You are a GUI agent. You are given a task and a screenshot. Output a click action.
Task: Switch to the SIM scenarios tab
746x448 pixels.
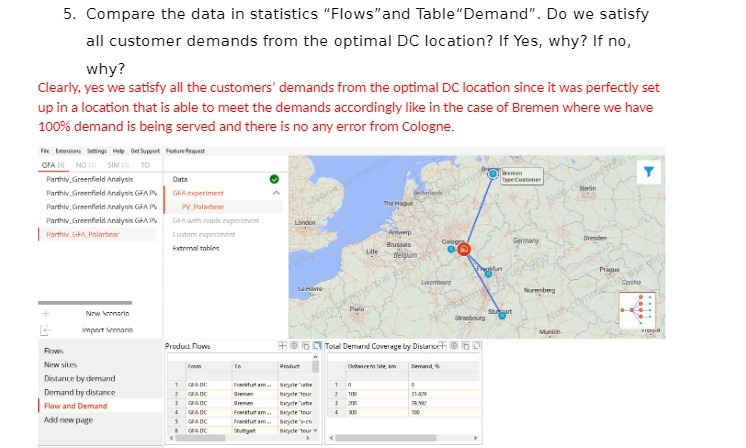[x=118, y=165]
